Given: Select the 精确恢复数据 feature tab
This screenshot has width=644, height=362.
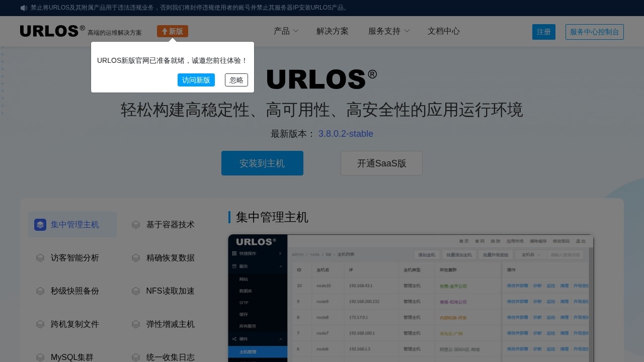Looking at the screenshot, I should tap(168, 258).
